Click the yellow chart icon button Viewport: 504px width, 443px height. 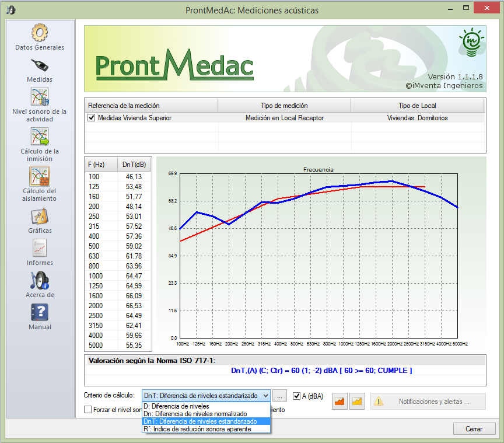click(x=357, y=401)
